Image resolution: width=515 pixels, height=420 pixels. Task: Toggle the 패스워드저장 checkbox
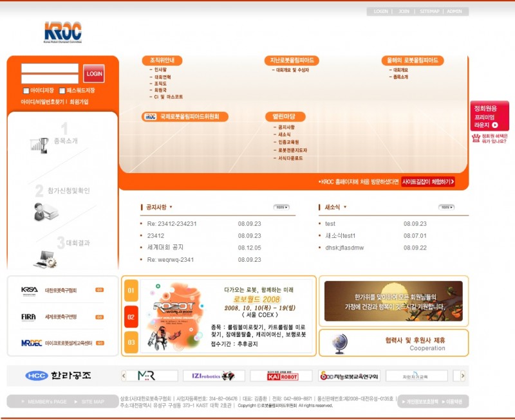point(62,91)
